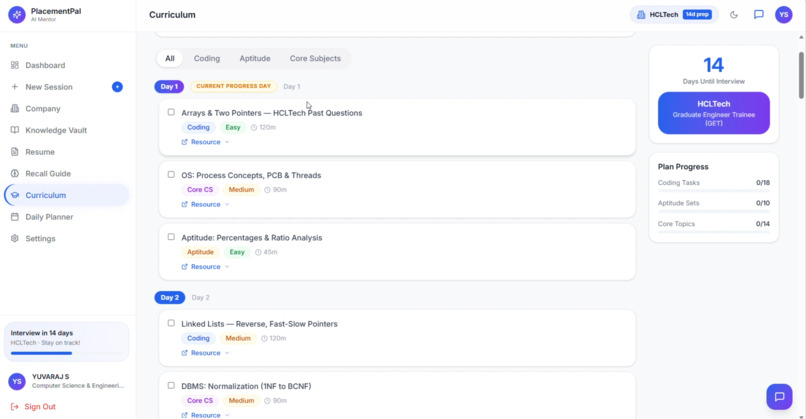The width and height of the screenshot is (806, 419).
Task: Click the PlacementPal logo icon
Action: 17,15
